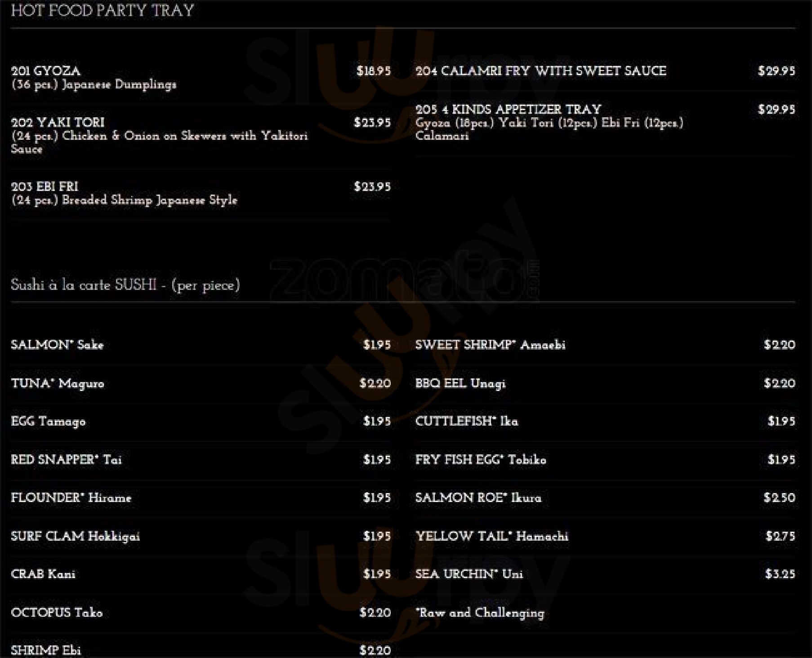Click the Hot Food Party Tray heading
Screen dimensions: 812x658
click(x=102, y=10)
